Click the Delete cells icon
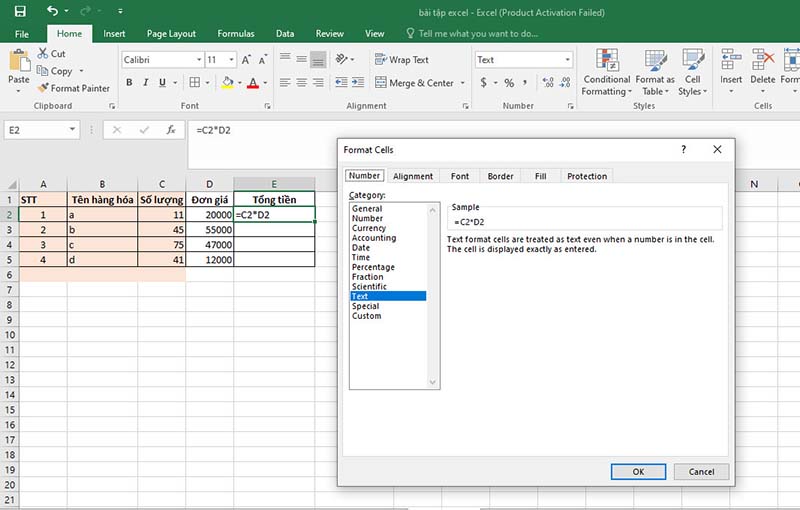Image resolution: width=800 pixels, height=510 pixels. (x=763, y=61)
